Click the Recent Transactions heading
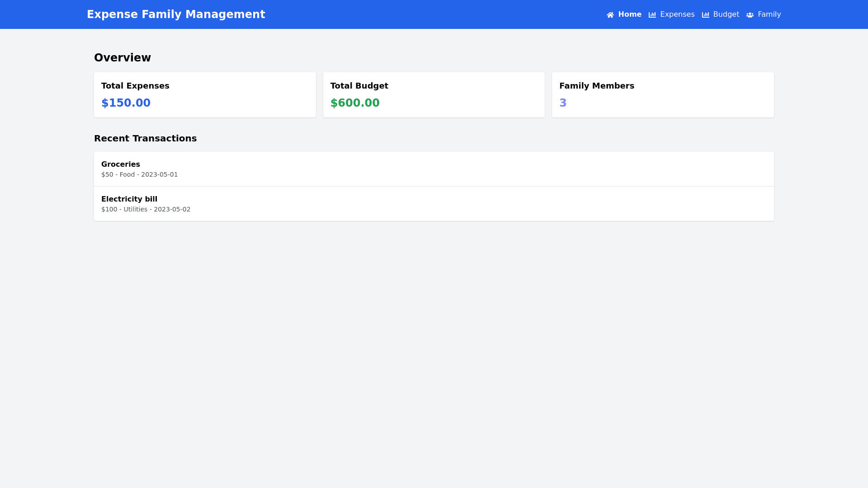This screenshot has height=488, width=868. tap(145, 138)
